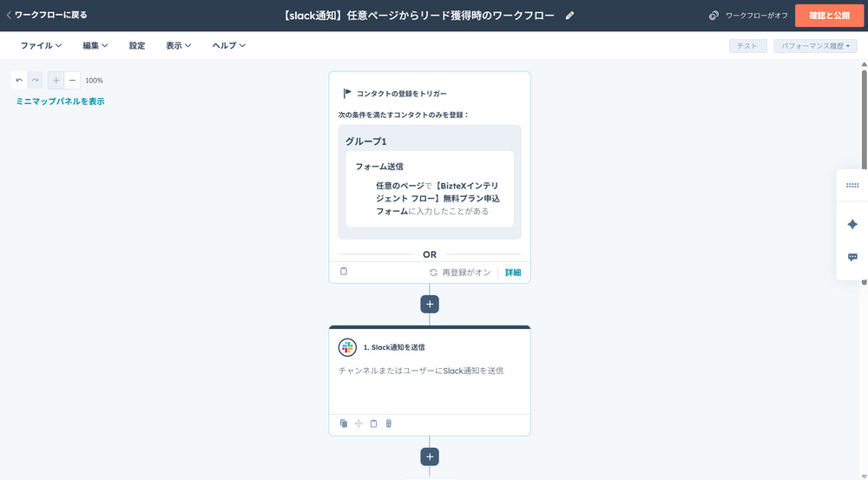Show the minimap via ミニマップパネルを表示
This screenshot has height=480, width=868.
60,102
